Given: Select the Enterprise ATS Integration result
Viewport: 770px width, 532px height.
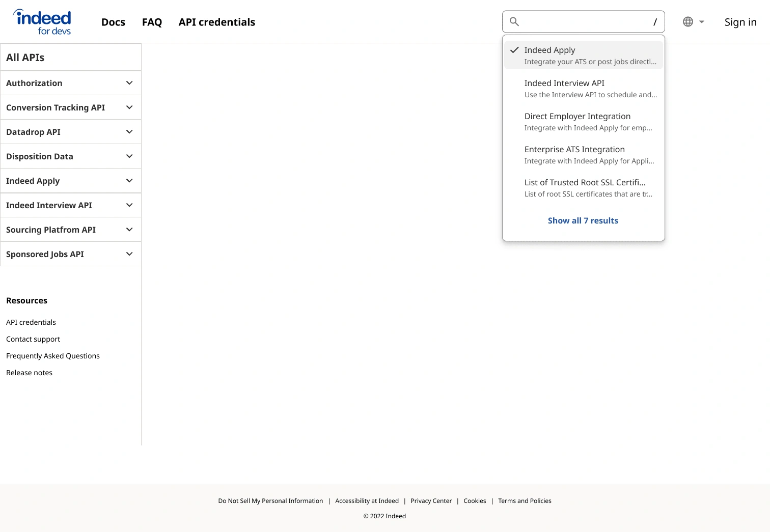Looking at the screenshot, I should [584, 155].
